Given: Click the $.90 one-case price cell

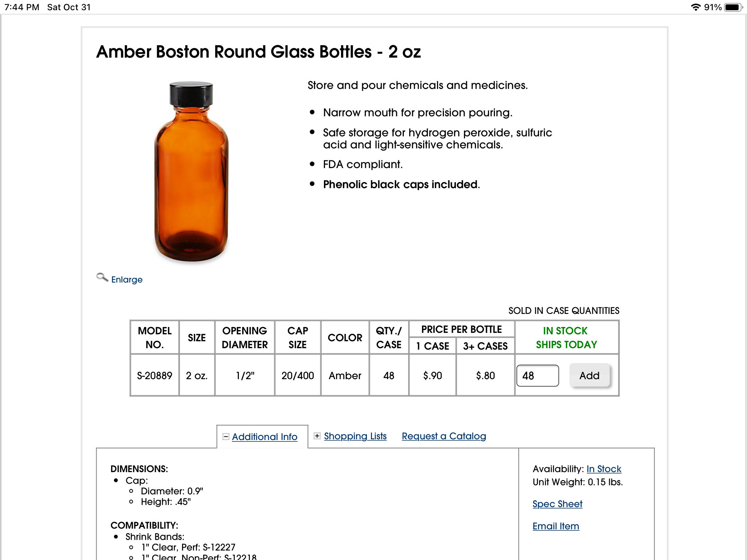Looking at the screenshot, I should 432,376.
